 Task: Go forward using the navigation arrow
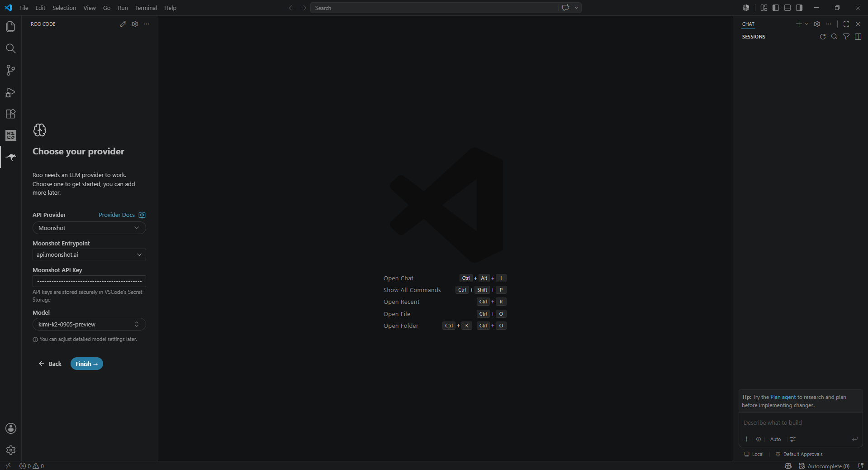pos(304,8)
